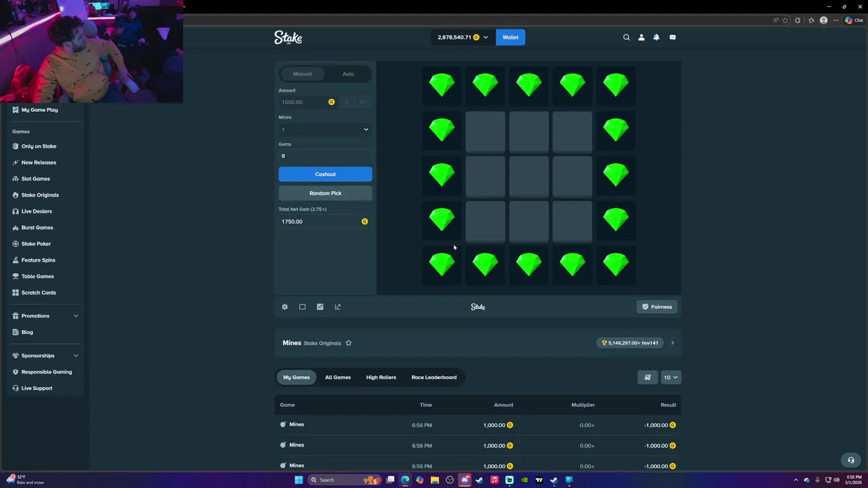Screen dimensions: 868x488
Task: Select the High Rollers tab
Action: (x=381, y=378)
